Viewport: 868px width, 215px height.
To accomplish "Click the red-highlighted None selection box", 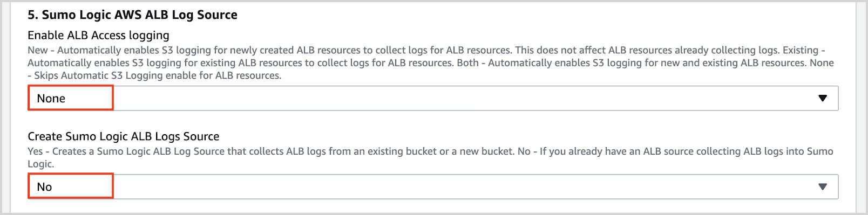I will tap(71, 98).
